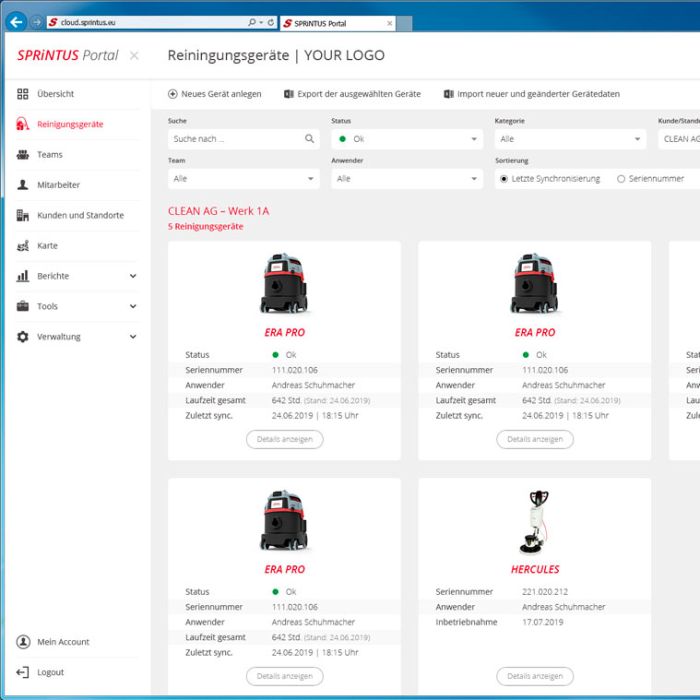Click the Karte map icon
Viewport: 700px width, 700px height.
[x=22, y=246]
